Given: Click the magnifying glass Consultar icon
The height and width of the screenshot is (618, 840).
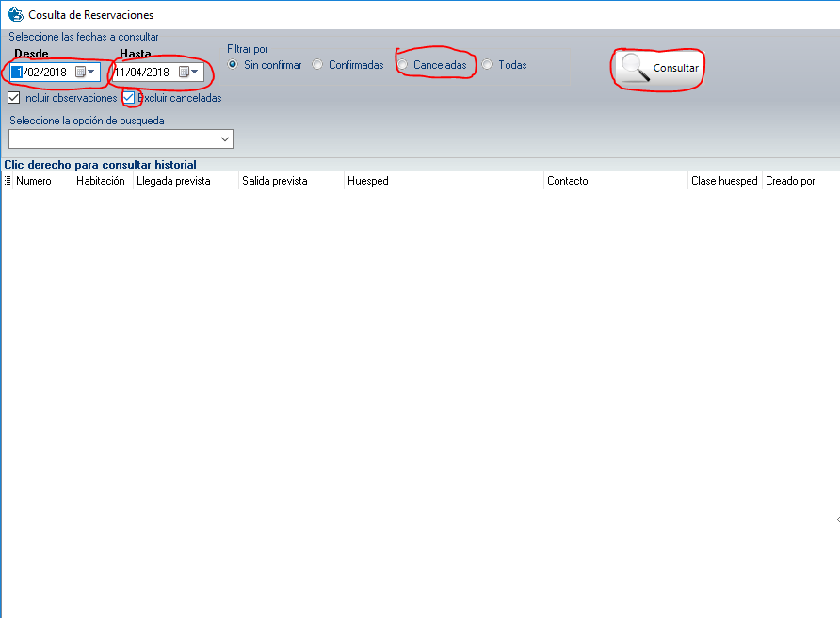Looking at the screenshot, I should [x=636, y=68].
